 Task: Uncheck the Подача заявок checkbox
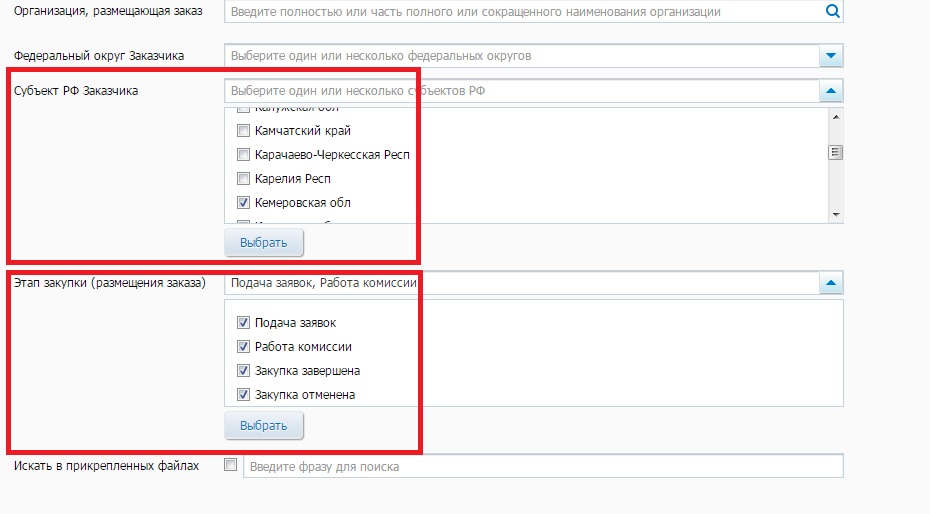click(x=243, y=323)
